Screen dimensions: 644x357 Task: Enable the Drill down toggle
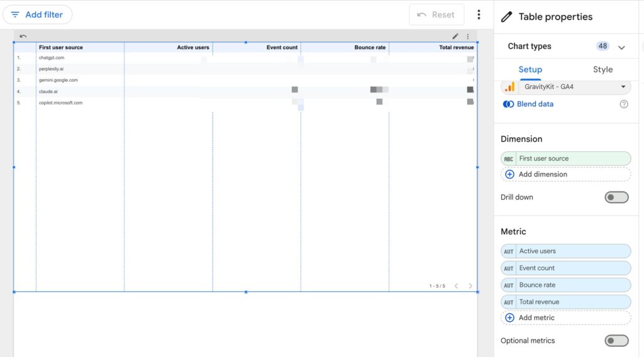pos(616,197)
